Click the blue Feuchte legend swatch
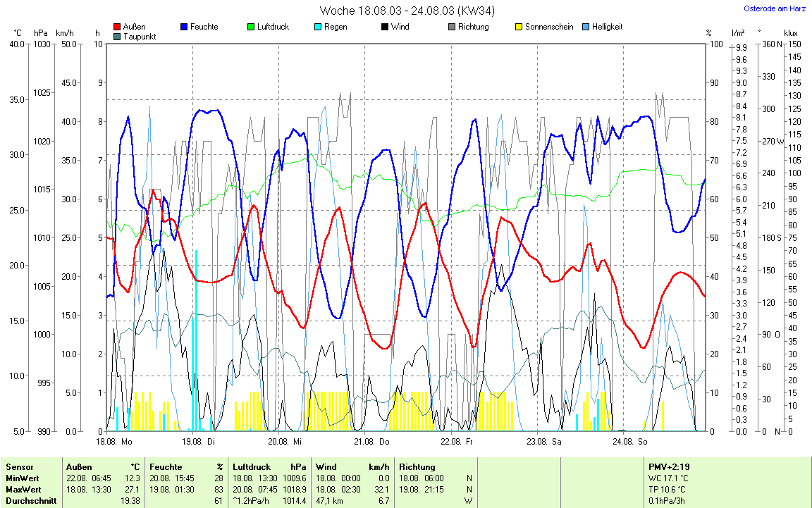The image size is (812, 508). coord(184,27)
